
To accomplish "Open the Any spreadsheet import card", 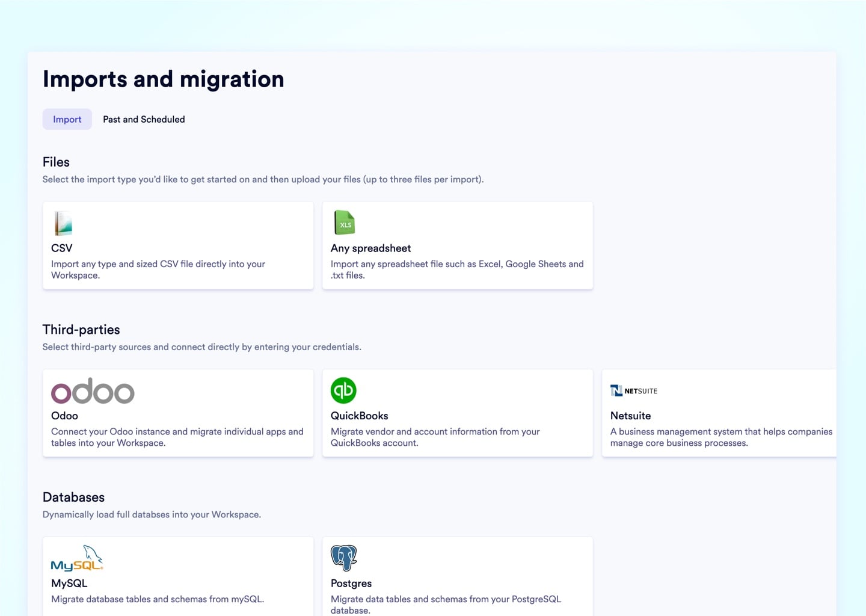I will click(x=457, y=245).
